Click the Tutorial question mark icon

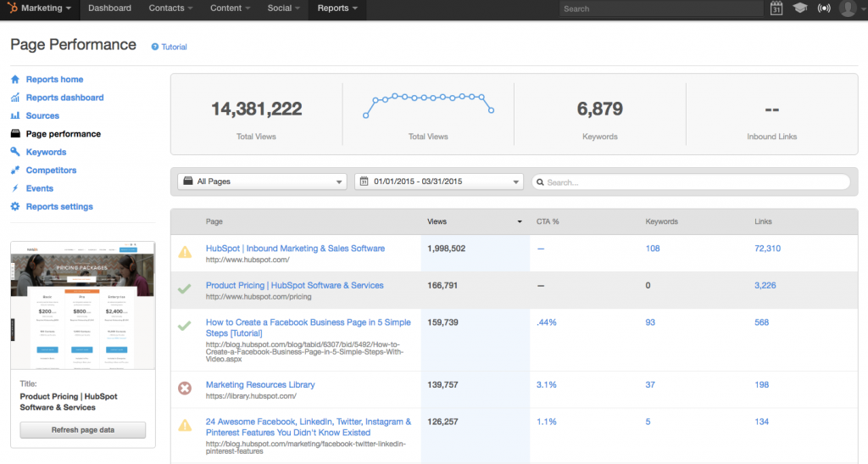[155, 47]
